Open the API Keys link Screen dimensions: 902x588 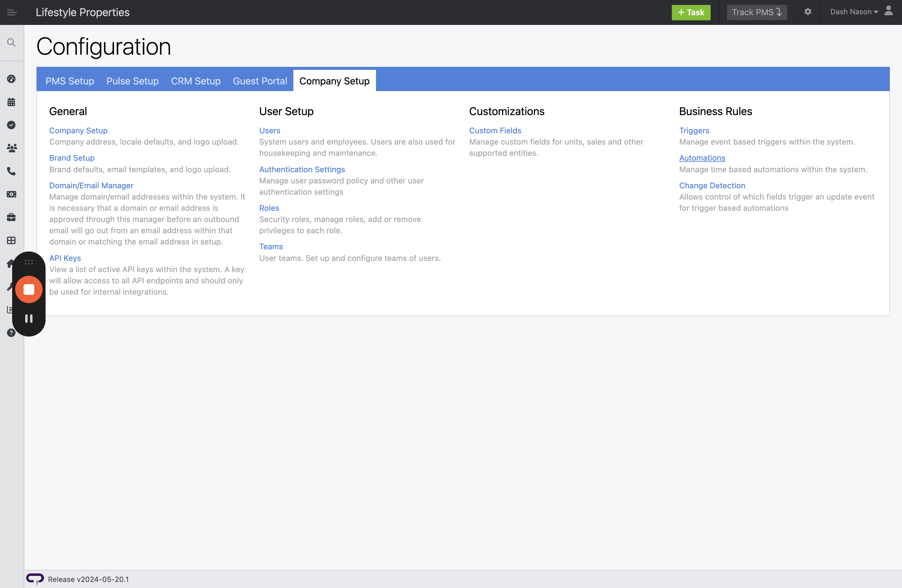click(65, 258)
